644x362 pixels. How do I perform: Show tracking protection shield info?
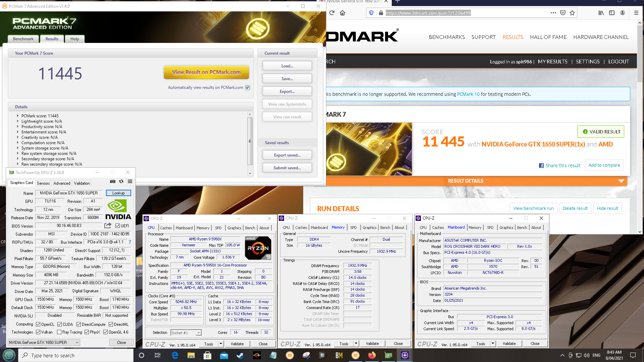point(371,13)
